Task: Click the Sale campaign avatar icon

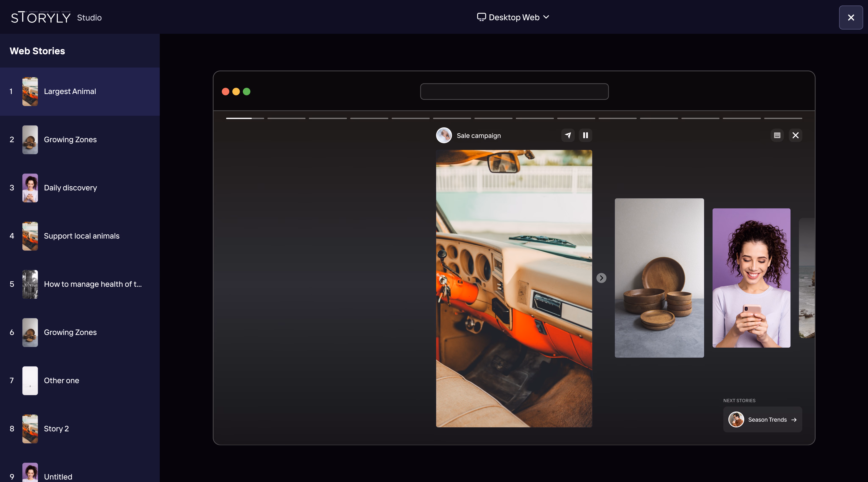Action: (444, 135)
